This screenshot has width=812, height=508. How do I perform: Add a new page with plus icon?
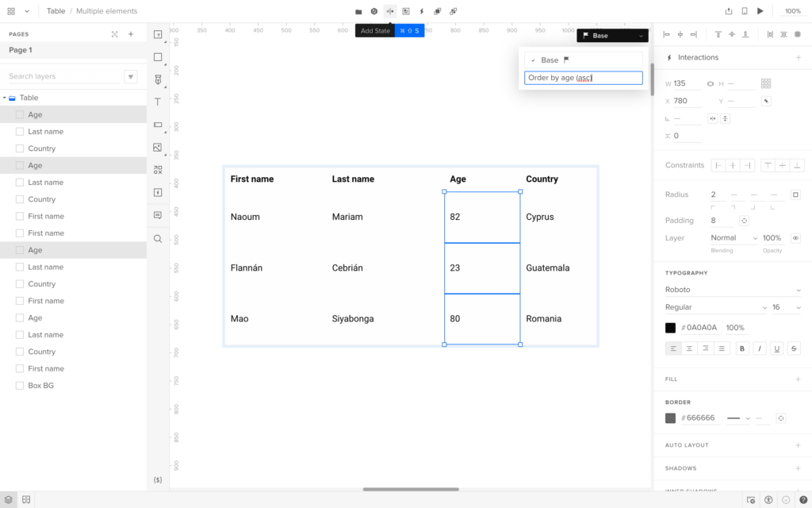tap(131, 34)
